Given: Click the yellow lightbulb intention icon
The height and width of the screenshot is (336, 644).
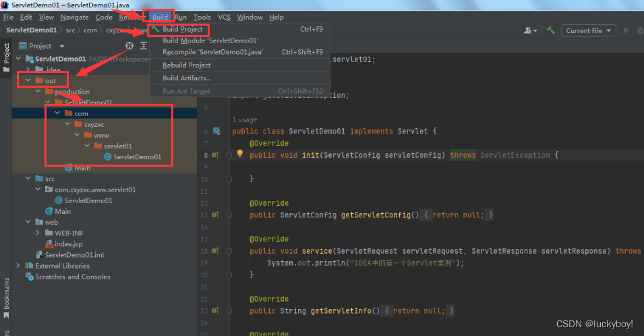Looking at the screenshot, I should (x=240, y=154).
